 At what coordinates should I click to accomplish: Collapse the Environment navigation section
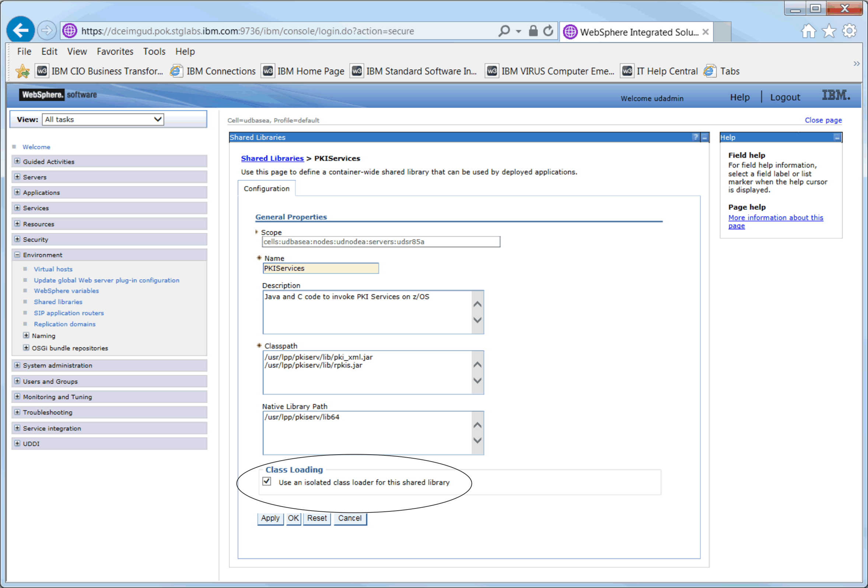[17, 255]
